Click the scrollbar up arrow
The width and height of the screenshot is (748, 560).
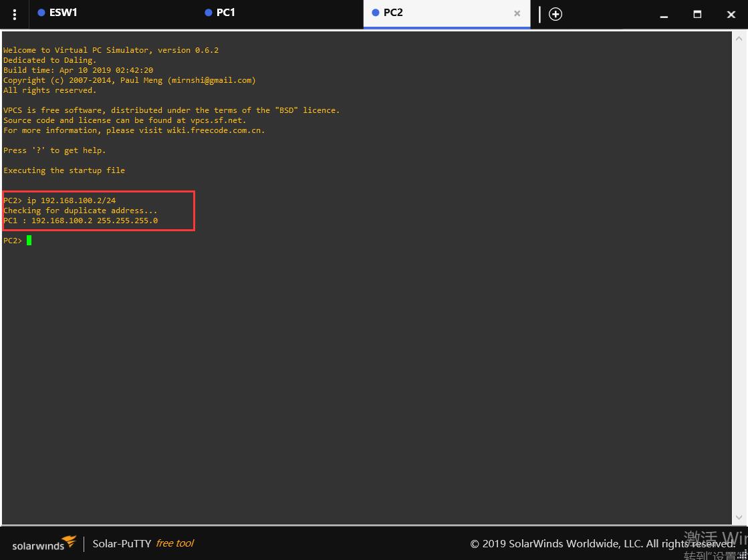(x=739, y=38)
